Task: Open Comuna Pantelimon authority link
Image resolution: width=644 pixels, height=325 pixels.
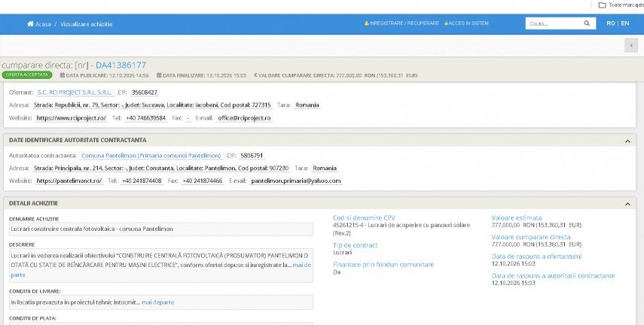Action: point(151,156)
